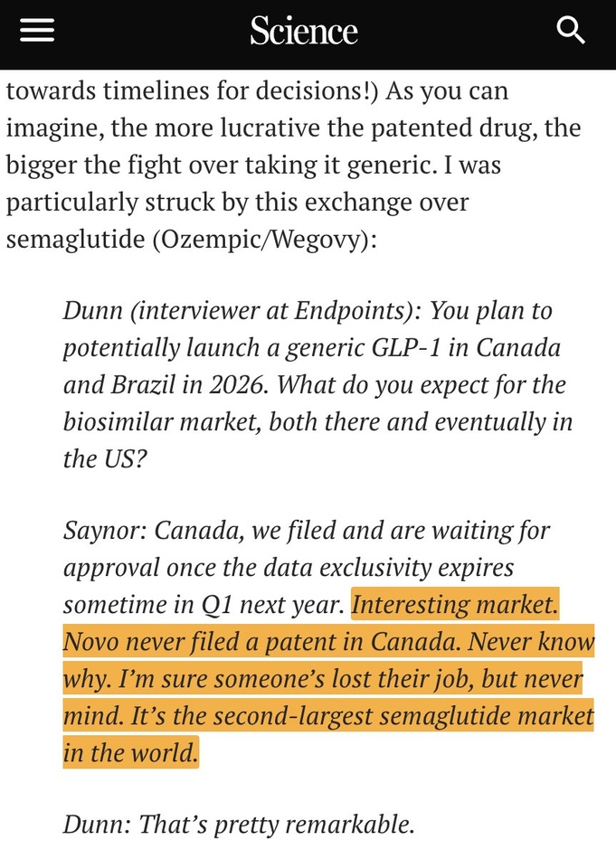Click the highlighted "in the world." text
This screenshot has height=868, width=616.
click(131, 753)
